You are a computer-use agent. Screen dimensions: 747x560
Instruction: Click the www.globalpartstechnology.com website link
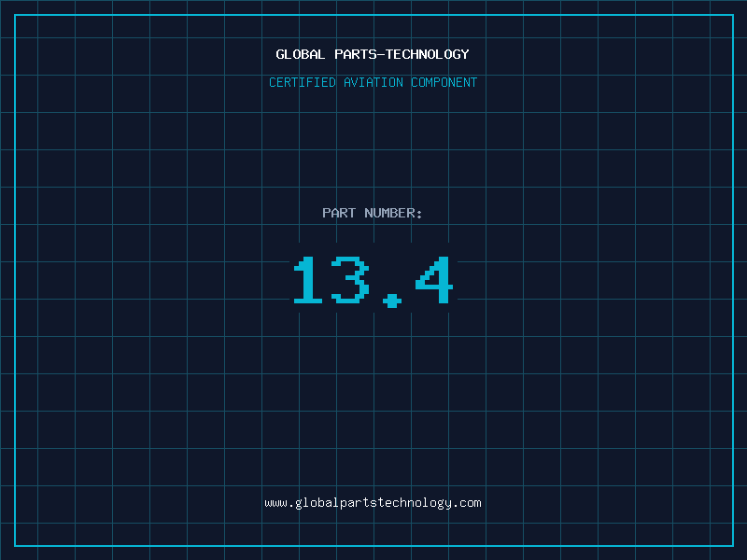click(373, 503)
